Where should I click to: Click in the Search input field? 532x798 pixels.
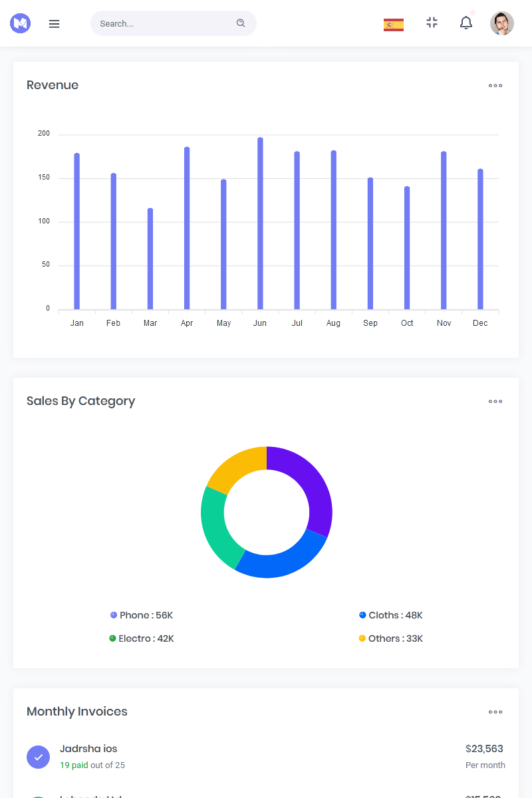coord(163,23)
